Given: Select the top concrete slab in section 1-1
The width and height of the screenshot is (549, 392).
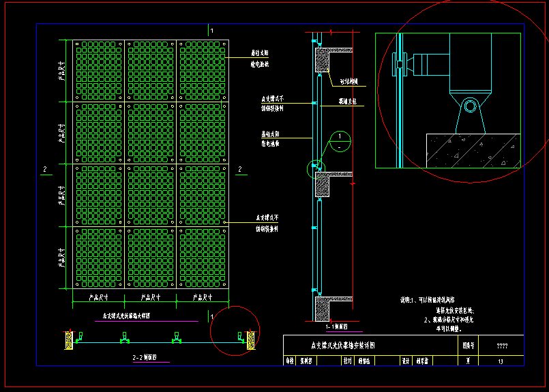Looking at the screenshot, I should [322, 61].
